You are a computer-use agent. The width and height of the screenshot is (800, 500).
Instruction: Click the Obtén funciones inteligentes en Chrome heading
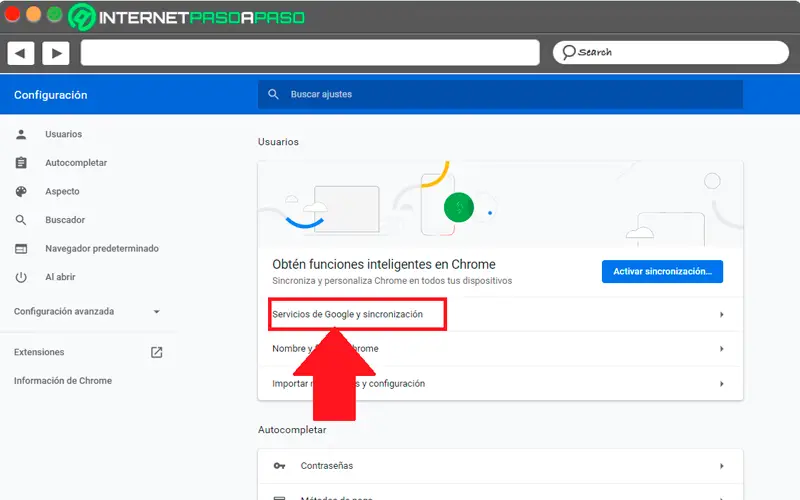[384, 264]
